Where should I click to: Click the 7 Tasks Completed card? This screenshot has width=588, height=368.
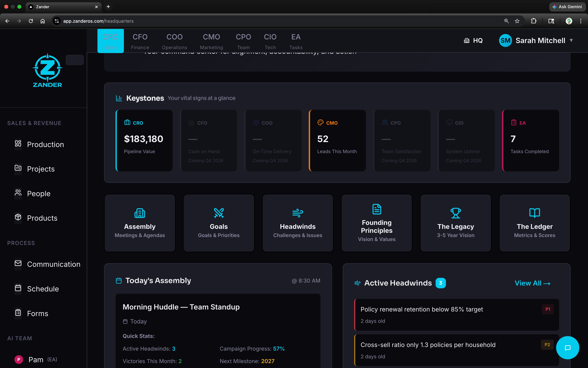click(x=531, y=140)
